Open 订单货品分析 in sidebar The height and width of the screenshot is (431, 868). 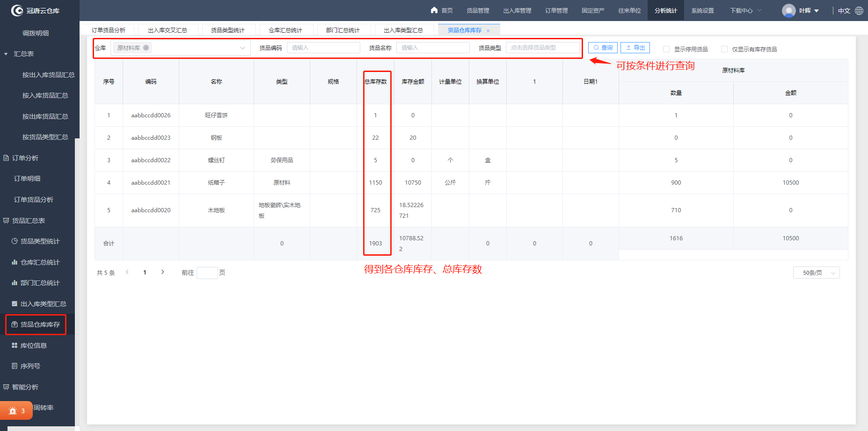34,200
